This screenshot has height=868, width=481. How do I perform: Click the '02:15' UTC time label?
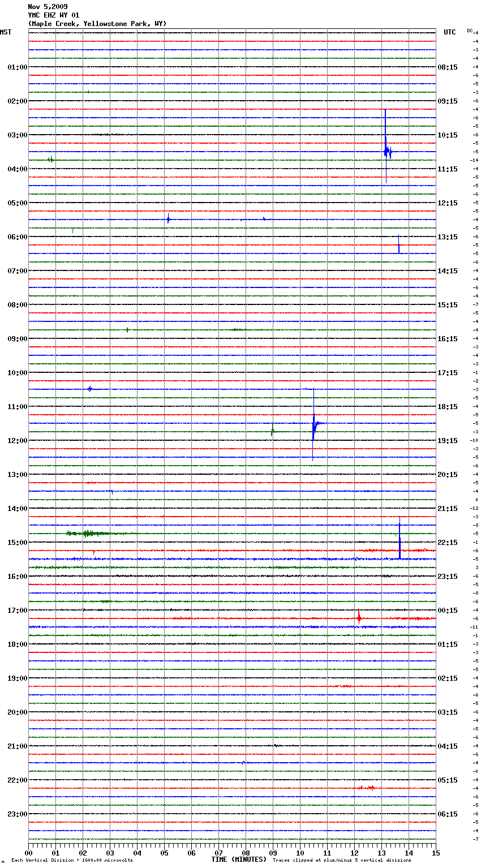coord(448,678)
